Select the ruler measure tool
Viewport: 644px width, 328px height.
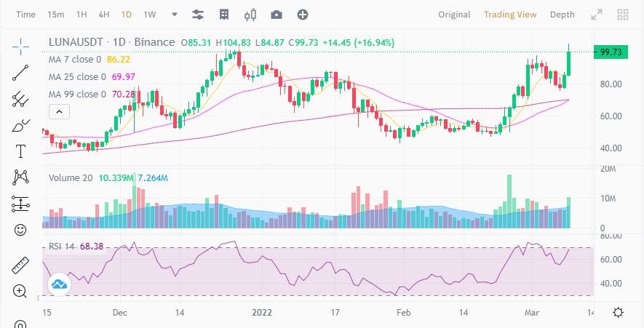click(20, 265)
